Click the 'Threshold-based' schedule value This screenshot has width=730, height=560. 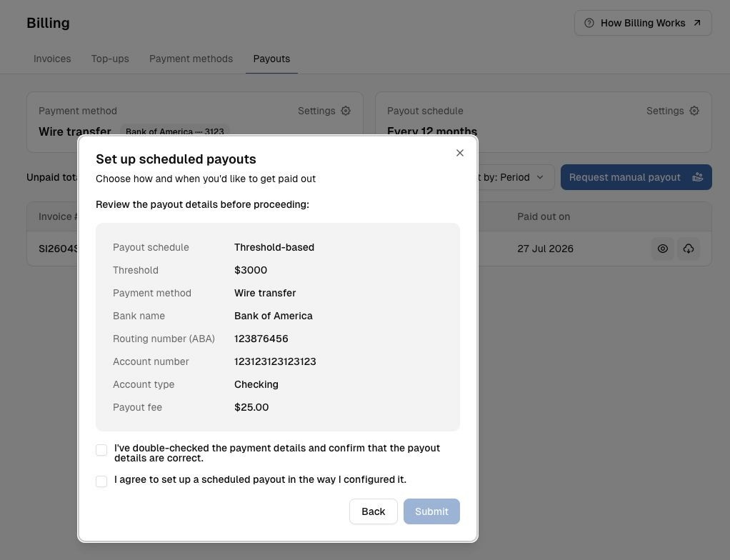(274, 247)
